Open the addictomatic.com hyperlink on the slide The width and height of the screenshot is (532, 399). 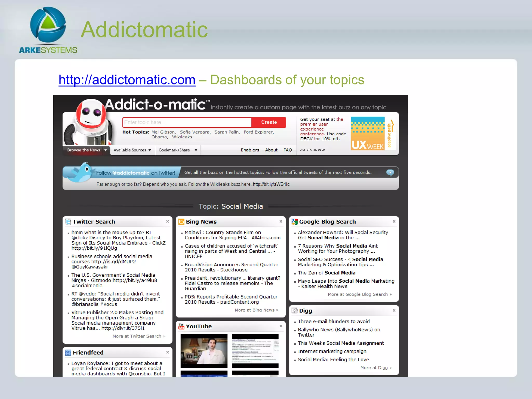pyautogui.click(x=127, y=80)
